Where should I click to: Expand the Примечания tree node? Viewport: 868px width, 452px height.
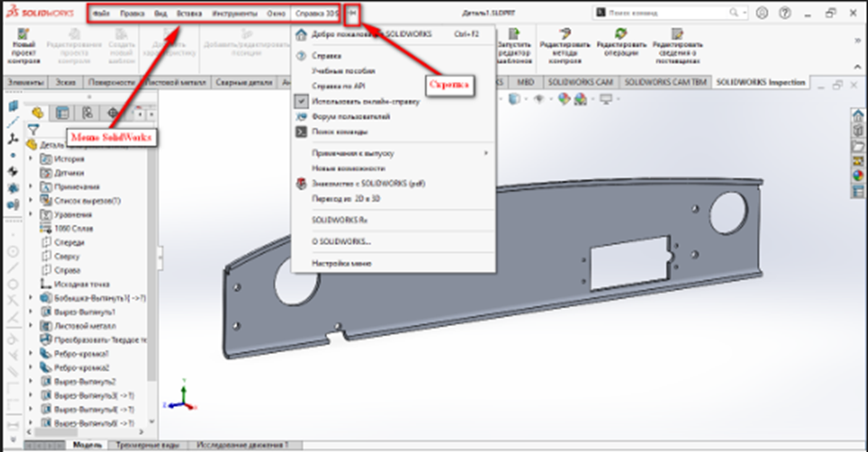pyautogui.click(x=31, y=186)
